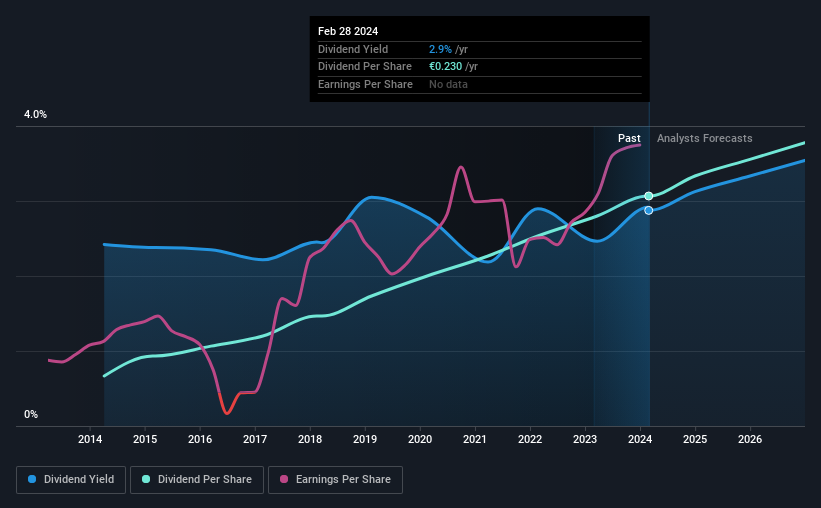Image resolution: width=821 pixels, height=508 pixels.
Task: Click the Dividend Yield row label in tooltip
Action: point(353,49)
